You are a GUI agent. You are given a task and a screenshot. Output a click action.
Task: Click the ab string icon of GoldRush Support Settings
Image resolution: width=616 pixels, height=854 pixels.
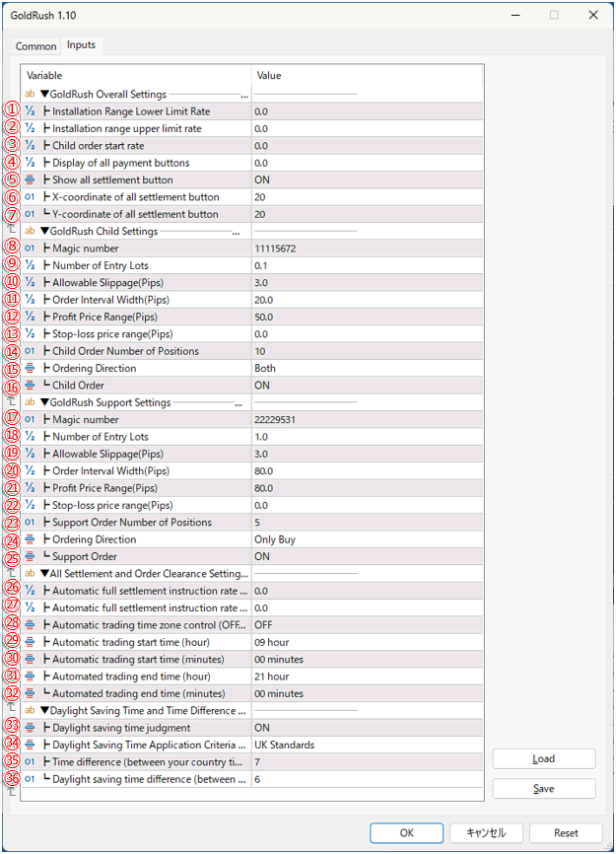point(30,402)
